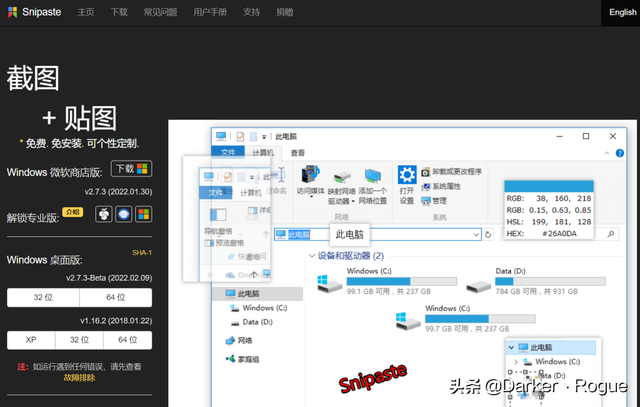Select 家庭组 in the navigation pane
The height and width of the screenshot is (407, 640).
pos(242,359)
